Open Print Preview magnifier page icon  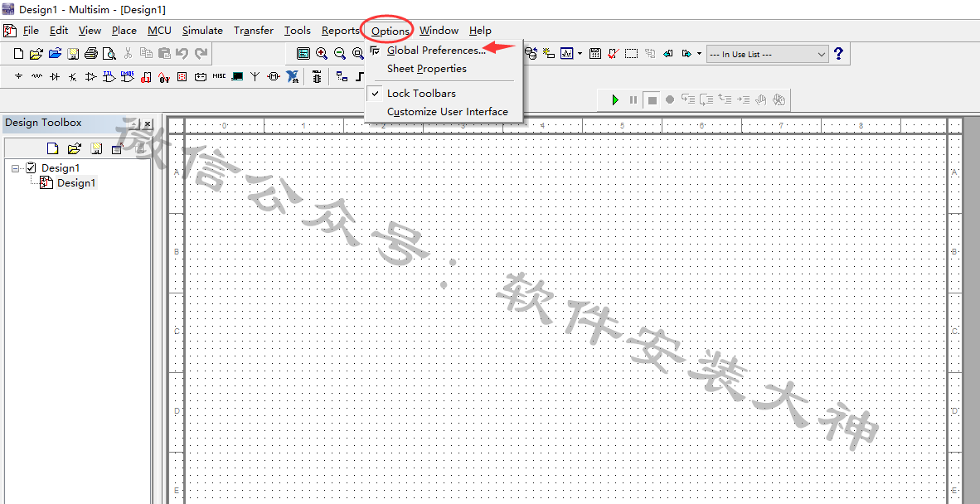[x=109, y=54]
